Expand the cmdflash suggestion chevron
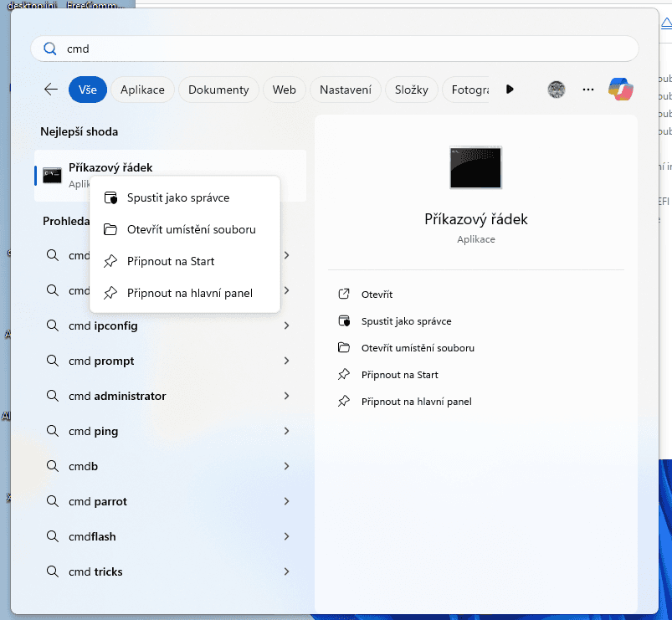672x620 pixels. click(x=286, y=536)
